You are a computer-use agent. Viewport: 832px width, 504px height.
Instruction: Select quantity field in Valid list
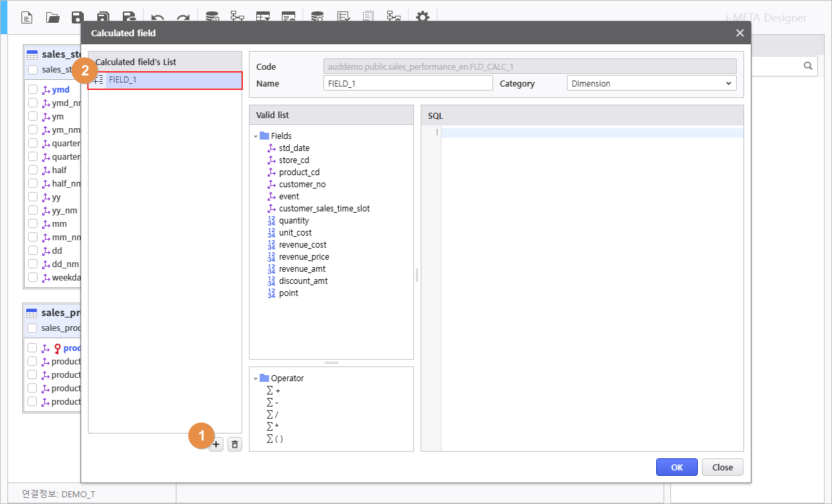pos(294,220)
